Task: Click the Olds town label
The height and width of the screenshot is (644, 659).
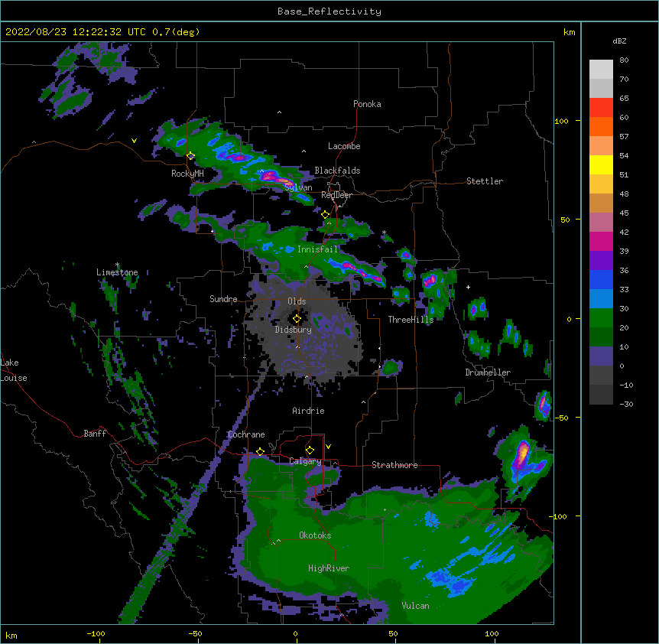Action: click(297, 301)
